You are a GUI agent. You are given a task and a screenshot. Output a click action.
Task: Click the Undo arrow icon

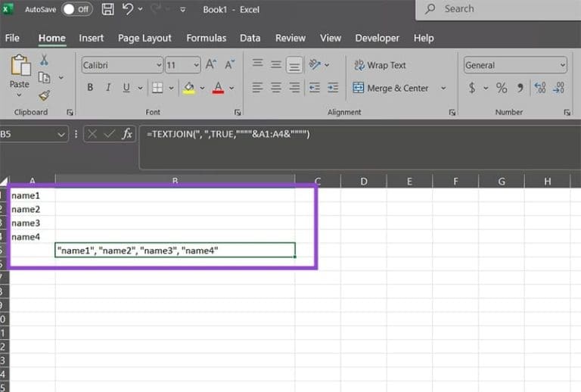(x=128, y=10)
